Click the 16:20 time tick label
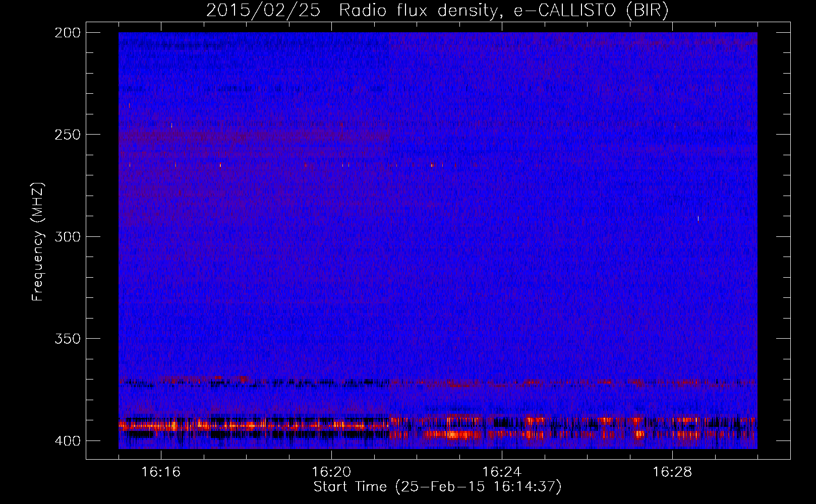 [331, 472]
